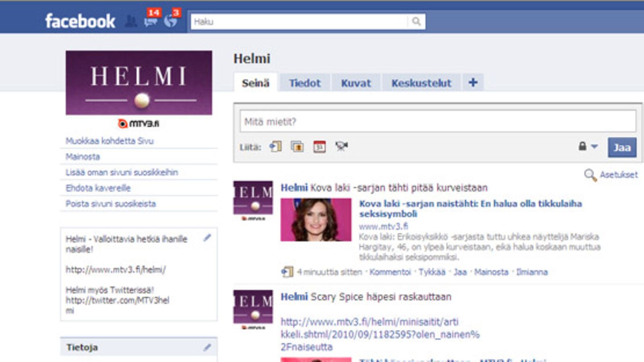Image resolution: width=644 pixels, height=362 pixels.
Task: Click Kommentoi on Kova laki post
Action: pyautogui.click(x=390, y=272)
